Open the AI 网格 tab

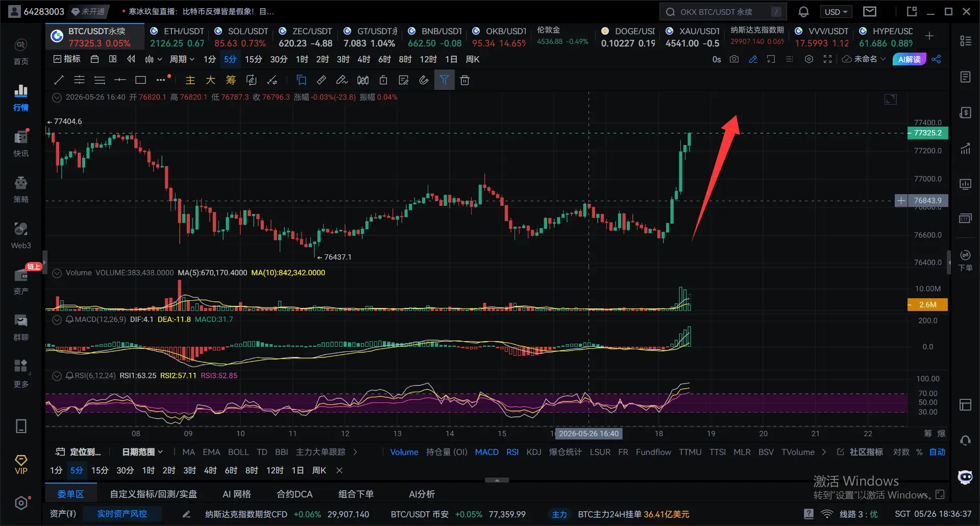[x=237, y=494]
